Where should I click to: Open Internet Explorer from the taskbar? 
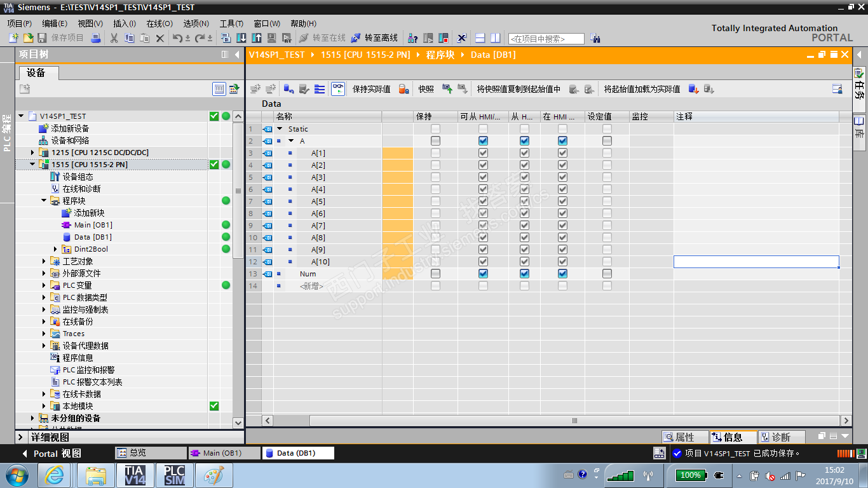click(55, 475)
